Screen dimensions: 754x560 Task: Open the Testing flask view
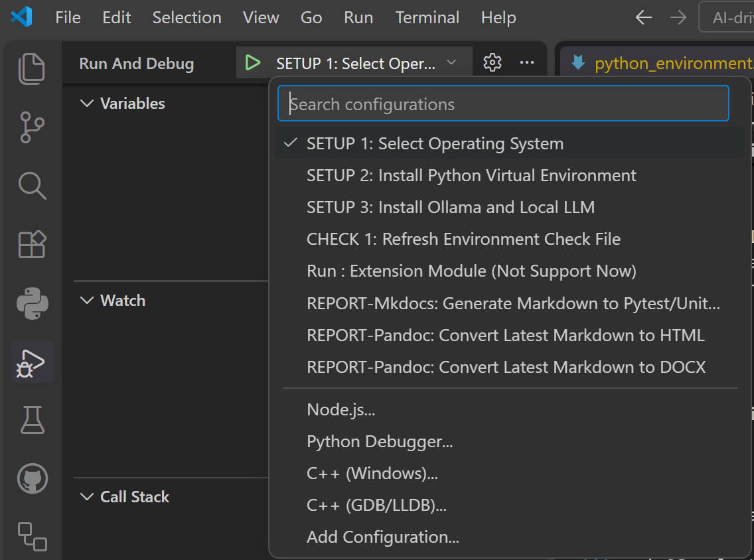coord(33,419)
